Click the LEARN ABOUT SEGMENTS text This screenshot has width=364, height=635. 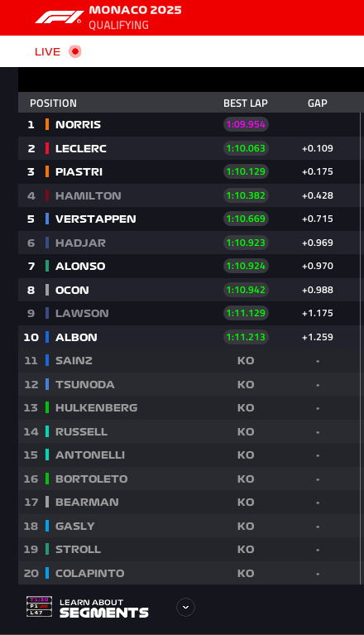tap(104, 609)
